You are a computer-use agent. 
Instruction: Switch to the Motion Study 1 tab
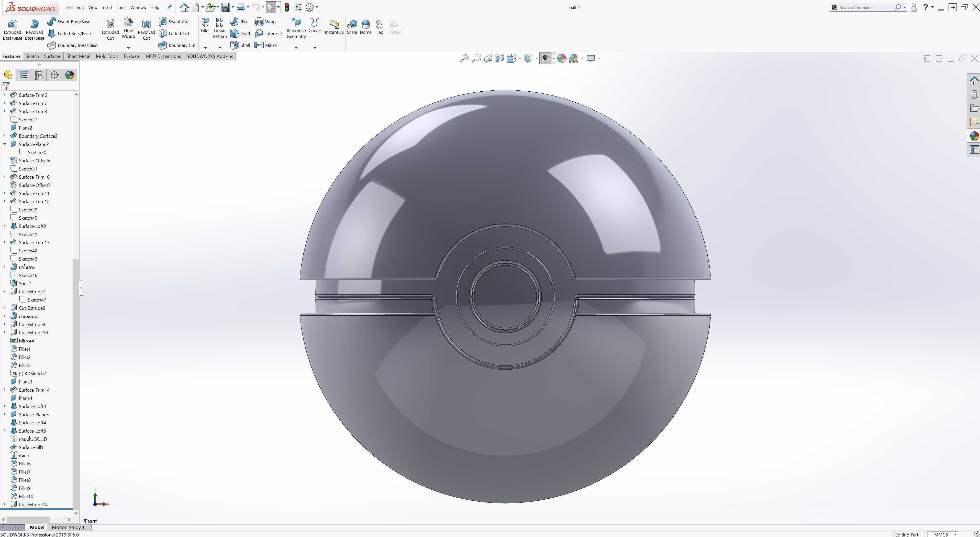(68, 527)
